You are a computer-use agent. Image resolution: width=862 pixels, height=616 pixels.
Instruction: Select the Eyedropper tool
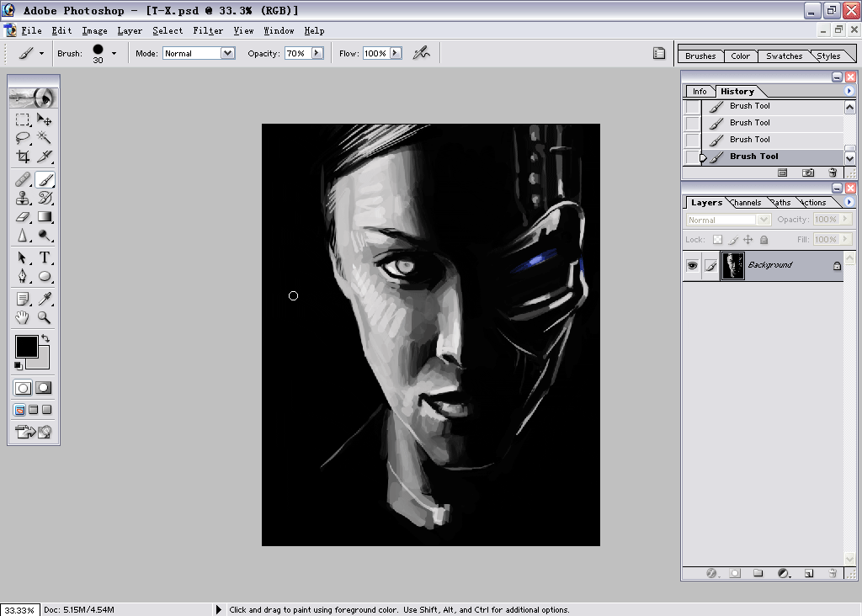(44, 299)
